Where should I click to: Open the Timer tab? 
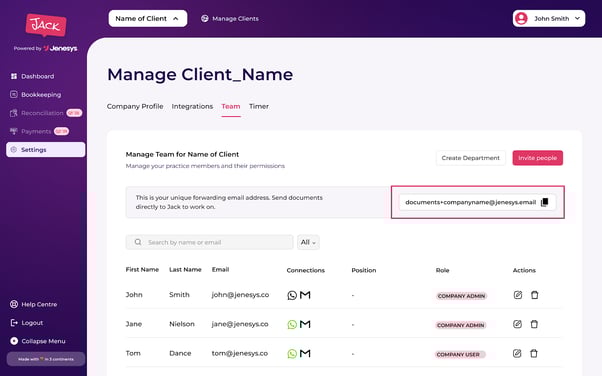click(259, 106)
